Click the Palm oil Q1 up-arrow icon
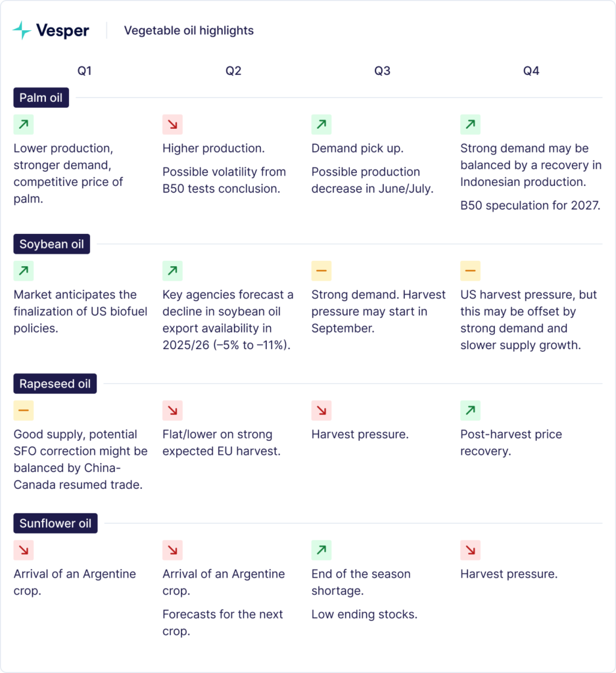 point(24,124)
